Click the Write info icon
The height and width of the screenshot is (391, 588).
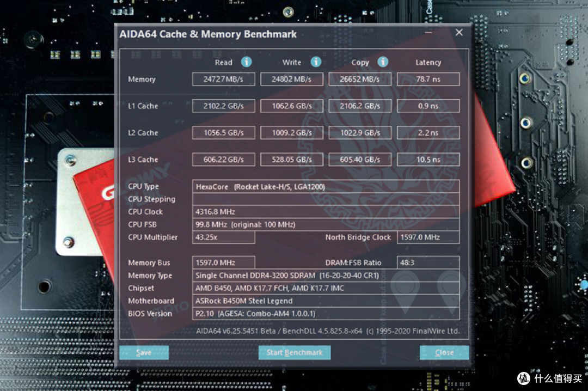316,62
